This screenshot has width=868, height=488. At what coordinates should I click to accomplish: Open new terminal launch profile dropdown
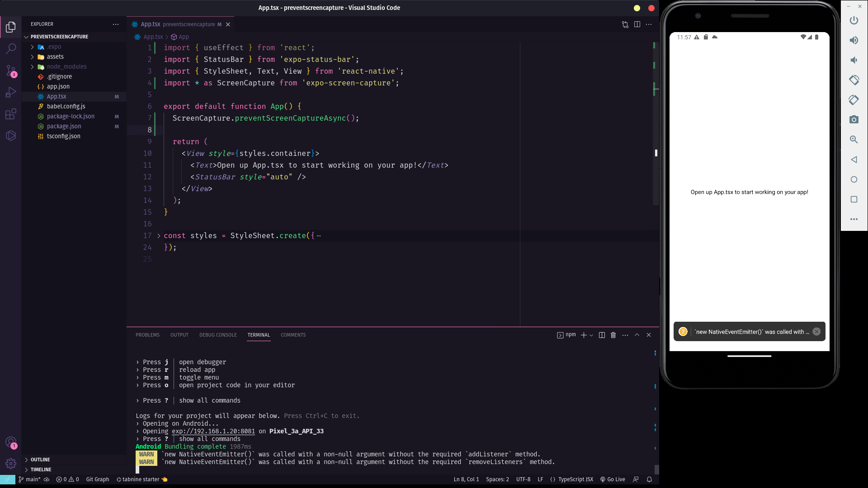coord(591,335)
